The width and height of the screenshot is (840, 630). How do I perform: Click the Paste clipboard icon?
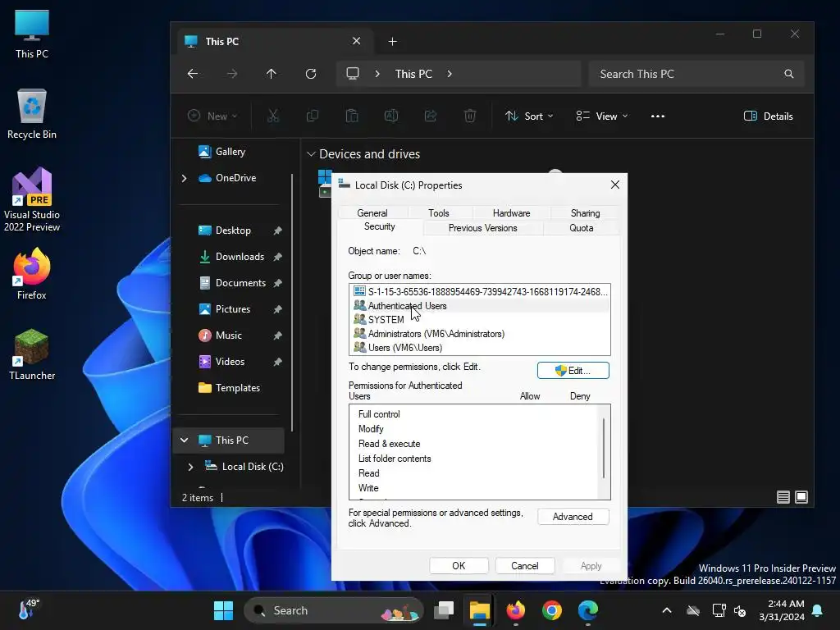[x=352, y=116]
